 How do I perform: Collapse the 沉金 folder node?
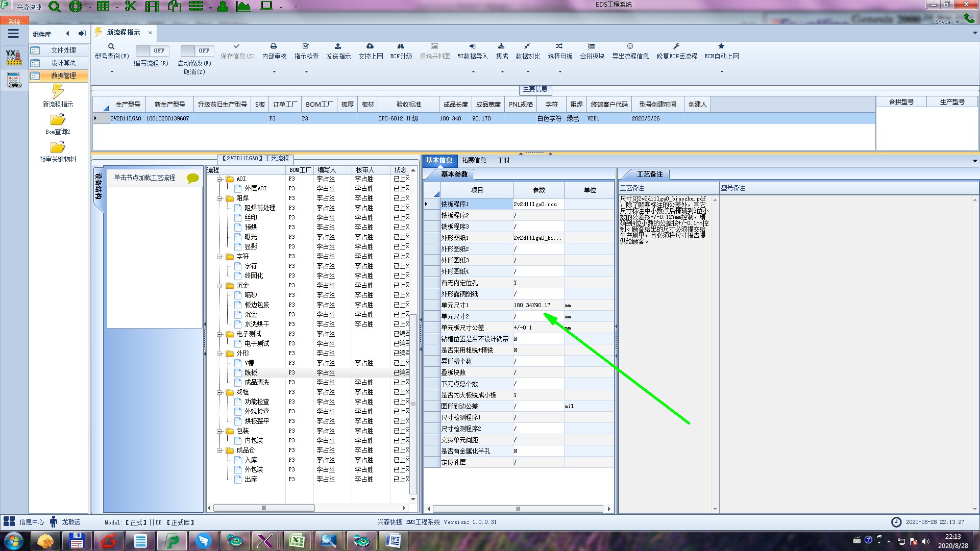[220, 286]
